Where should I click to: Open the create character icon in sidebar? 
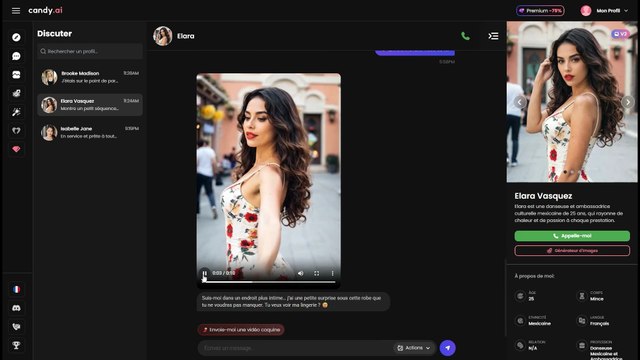(x=16, y=93)
